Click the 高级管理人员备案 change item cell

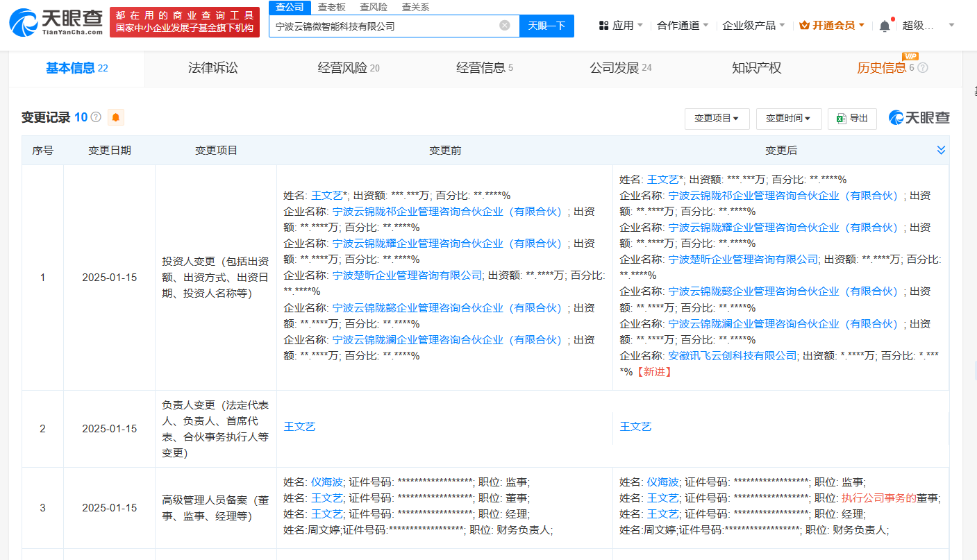216,508
